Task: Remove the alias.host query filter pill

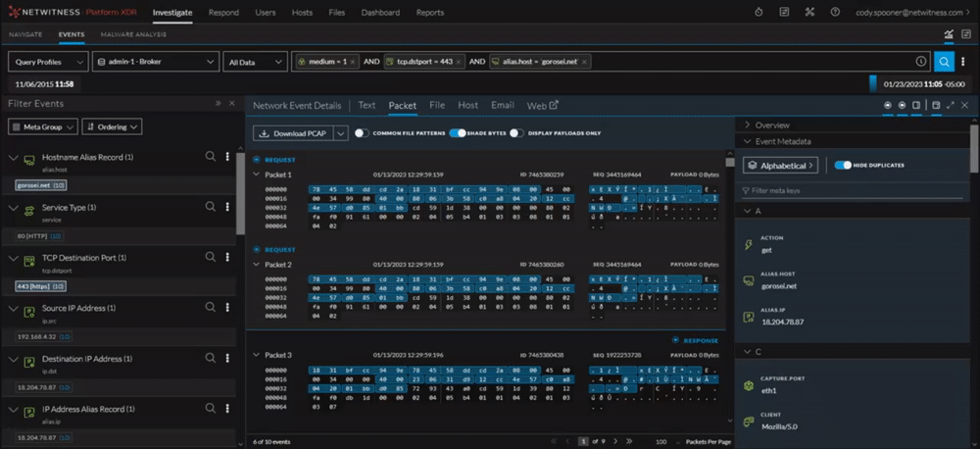Action: [585, 61]
